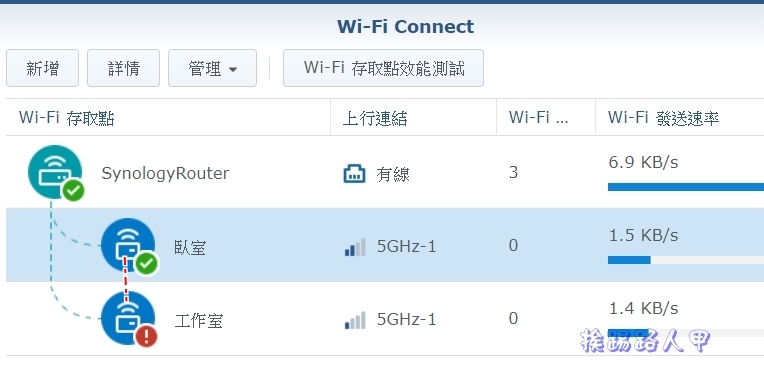Image resolution: width=764 pixels, height=378 pixels.
Task: Open 詳情 for the selected access point
Action: 123,68
